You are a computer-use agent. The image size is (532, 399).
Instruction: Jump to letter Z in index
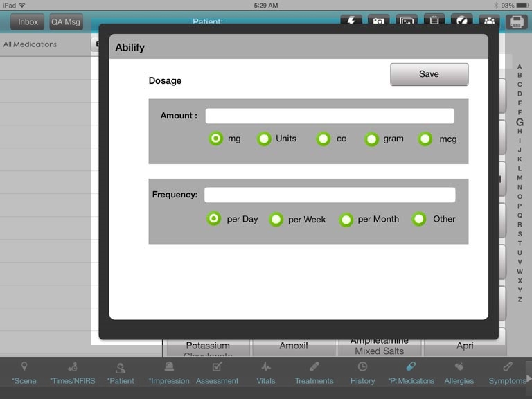pyautogui.click(x=520, y=299)
